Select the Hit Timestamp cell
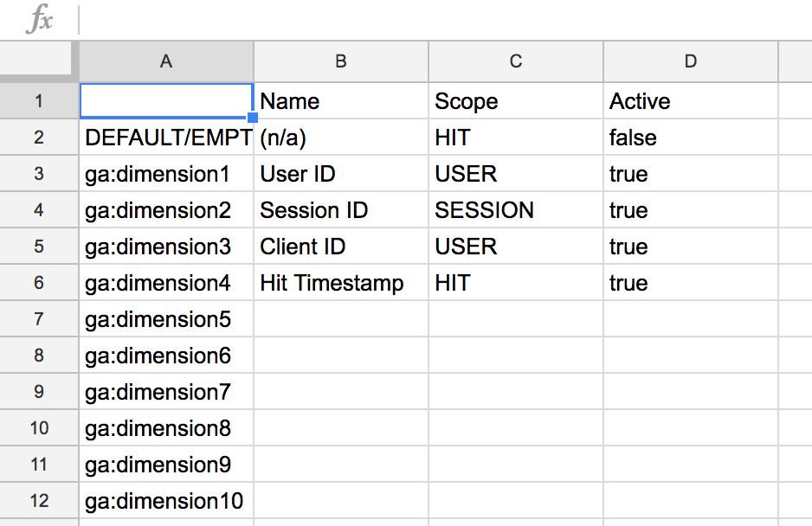 point(341,283)
